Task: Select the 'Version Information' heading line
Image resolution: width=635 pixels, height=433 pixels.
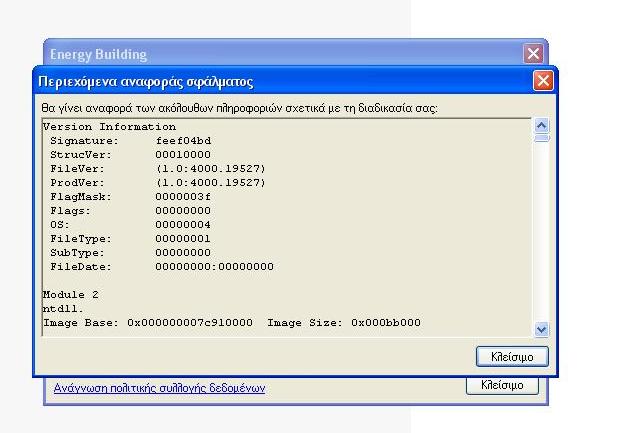Action: 109,127
